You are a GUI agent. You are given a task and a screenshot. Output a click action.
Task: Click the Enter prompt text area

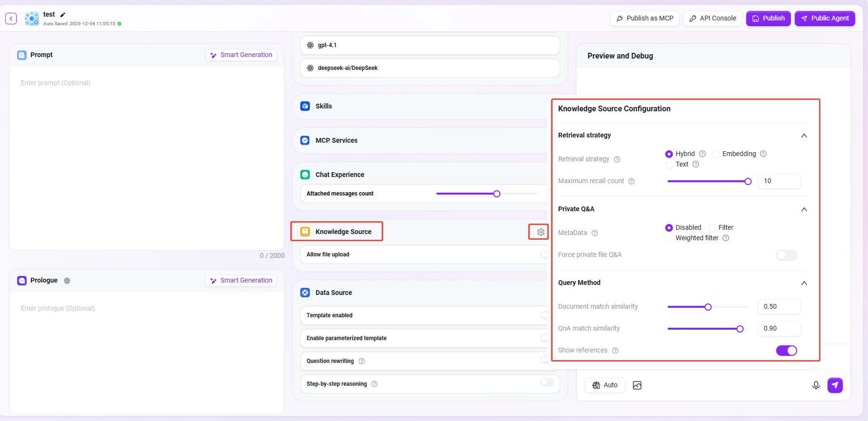click(x=147, y=157)
